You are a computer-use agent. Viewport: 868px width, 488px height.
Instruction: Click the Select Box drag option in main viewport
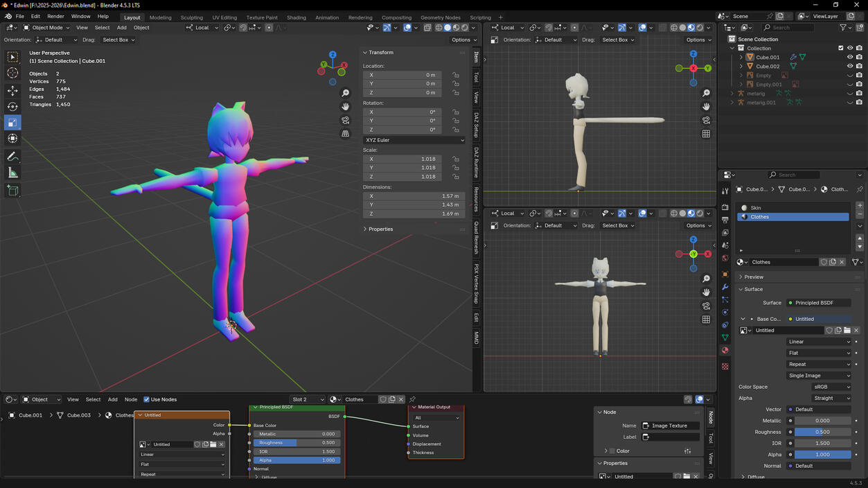(x=118, y=40)
